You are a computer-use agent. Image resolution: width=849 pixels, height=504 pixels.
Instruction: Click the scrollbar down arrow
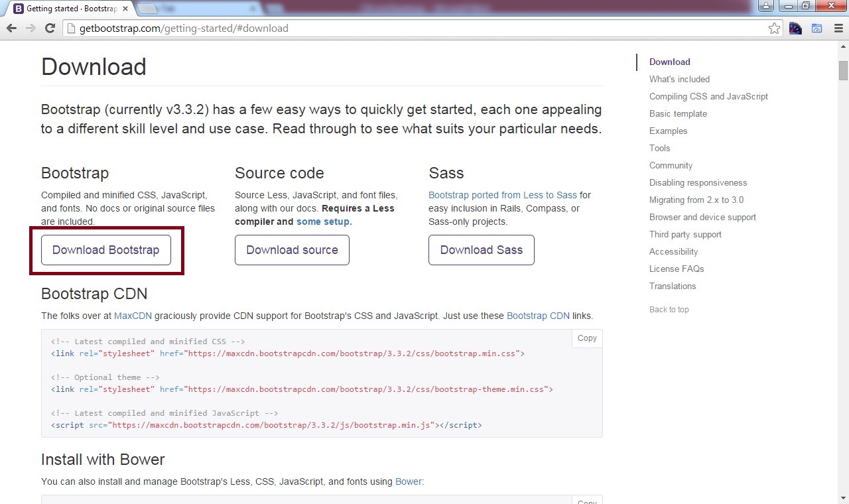click(x=843, y=498)
